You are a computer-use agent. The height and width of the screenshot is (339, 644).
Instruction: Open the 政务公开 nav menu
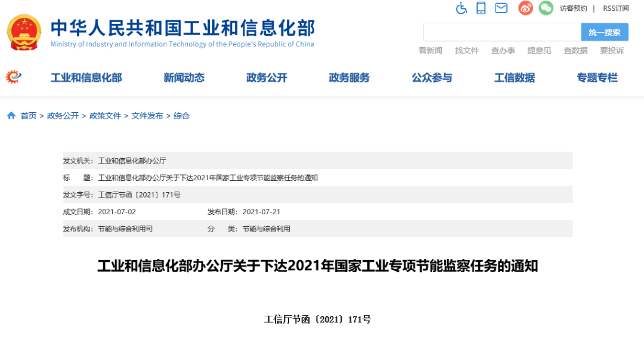click(267, 78)
